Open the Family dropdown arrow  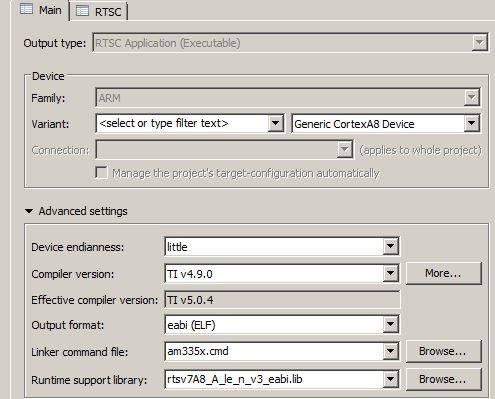tap(472, 98)
